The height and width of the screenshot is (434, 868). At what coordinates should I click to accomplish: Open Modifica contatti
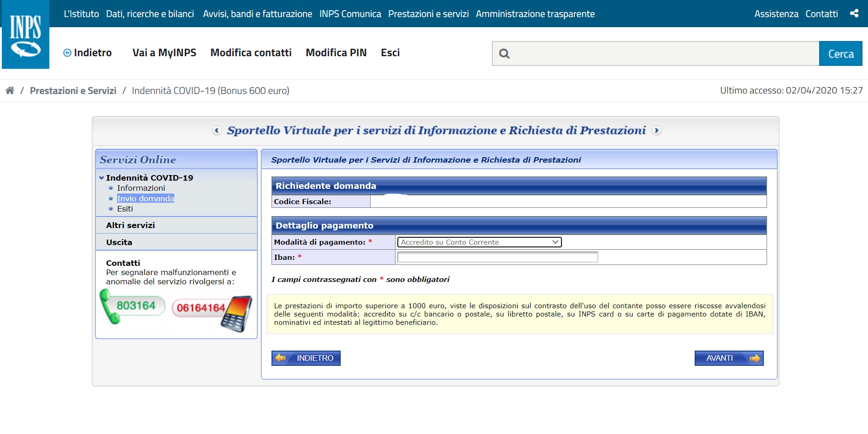click(x=251, y=53)
